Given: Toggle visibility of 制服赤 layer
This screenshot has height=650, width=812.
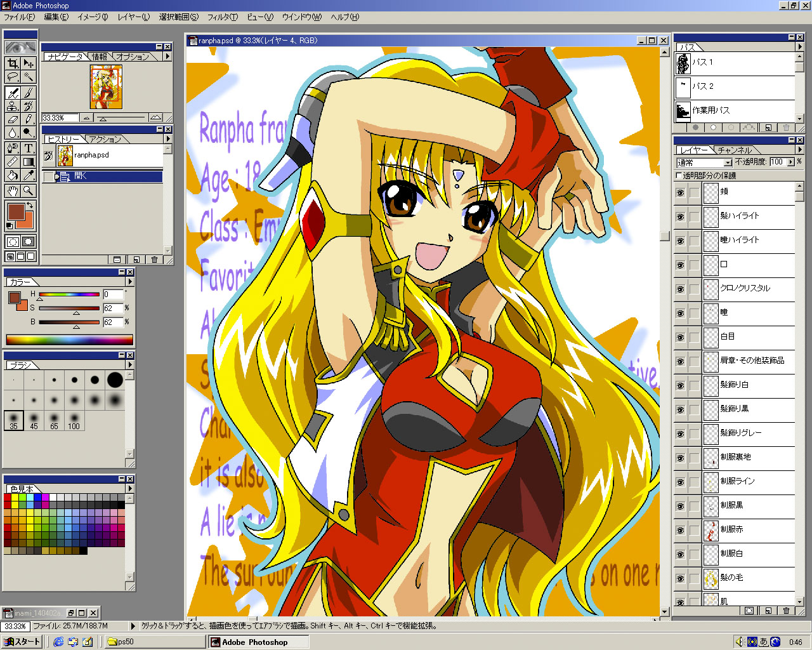Looking at the screenshot, I should coord(680,529).
